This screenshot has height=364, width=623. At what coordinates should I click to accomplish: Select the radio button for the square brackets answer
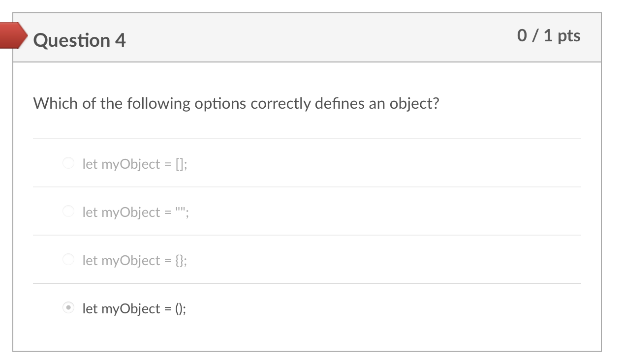69,163
